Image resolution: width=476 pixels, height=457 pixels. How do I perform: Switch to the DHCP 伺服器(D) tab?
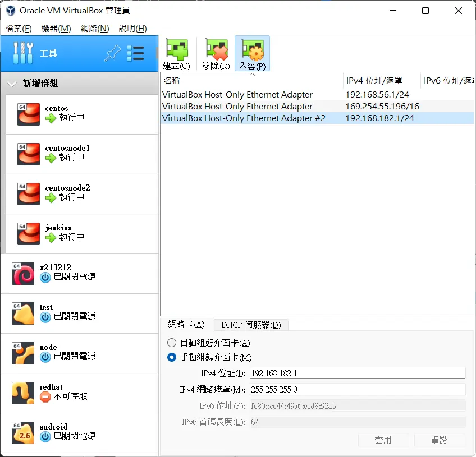click(x=251, y=325)
